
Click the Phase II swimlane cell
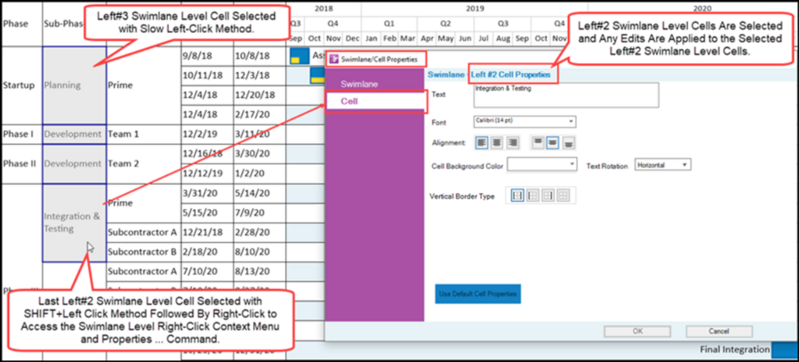coord(21,164)
